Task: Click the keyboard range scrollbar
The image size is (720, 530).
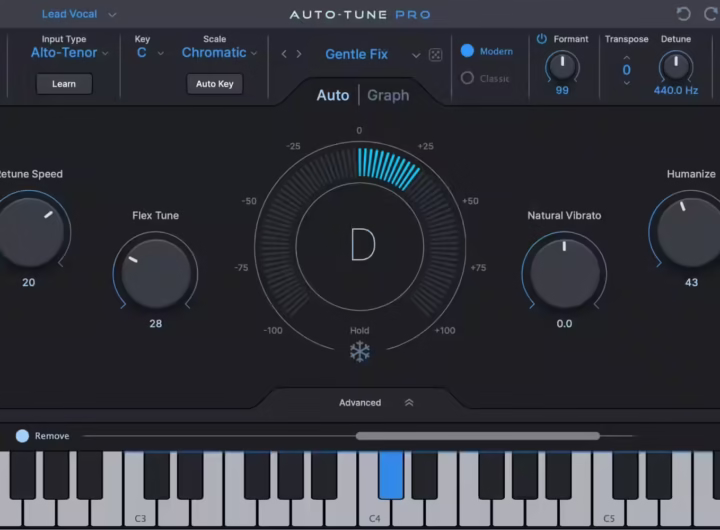Action: tap(477, 436)
